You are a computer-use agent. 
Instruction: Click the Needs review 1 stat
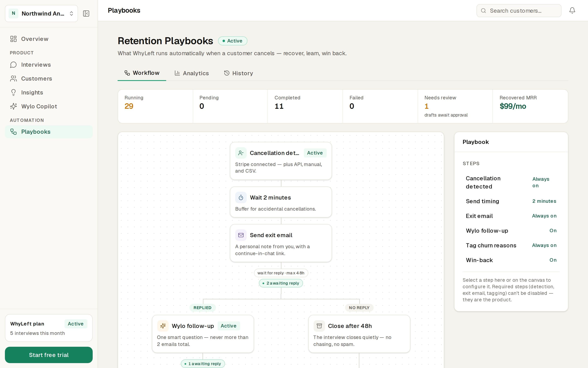455,106
